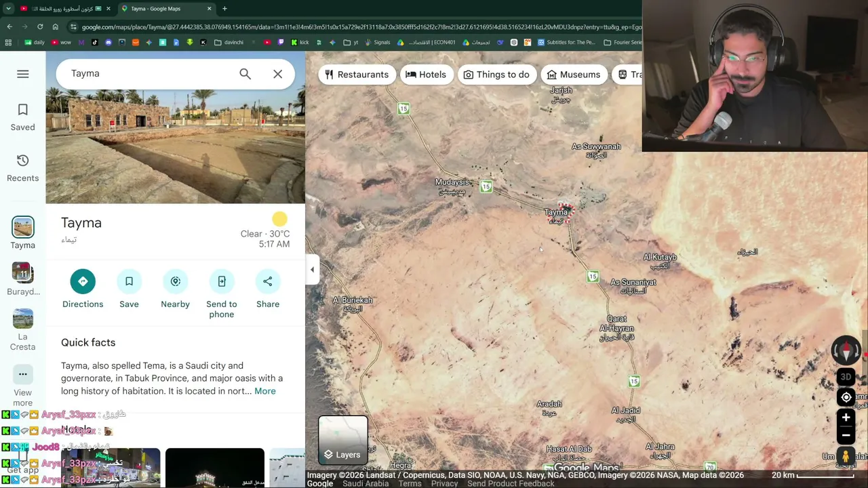This screenshot has width=868, height=488.
Task: Filter map by Things to do
Action: [x=496, y=75]
